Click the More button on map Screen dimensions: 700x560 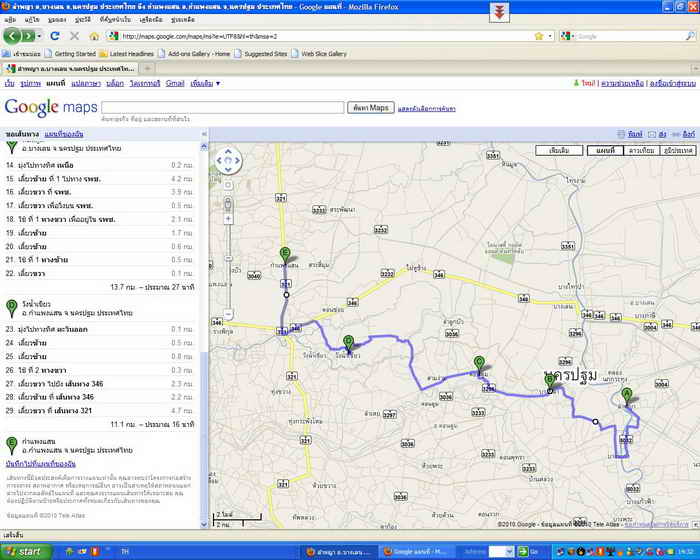pyautogui.click(x=559, y=150)
